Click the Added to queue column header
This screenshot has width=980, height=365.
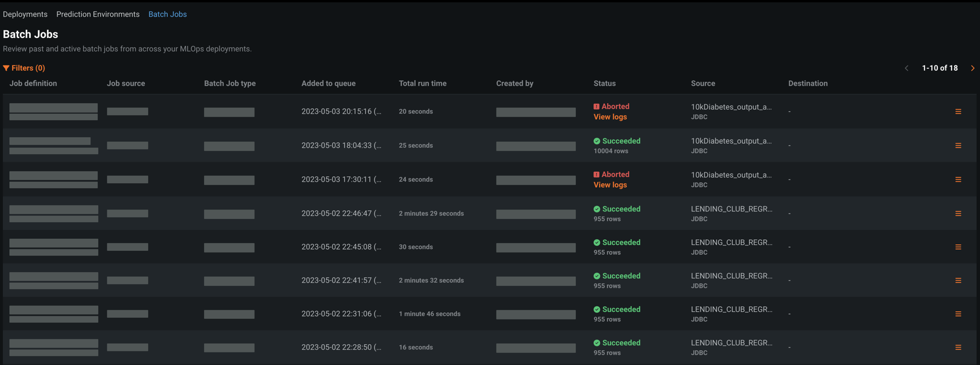tap(328, 83)
